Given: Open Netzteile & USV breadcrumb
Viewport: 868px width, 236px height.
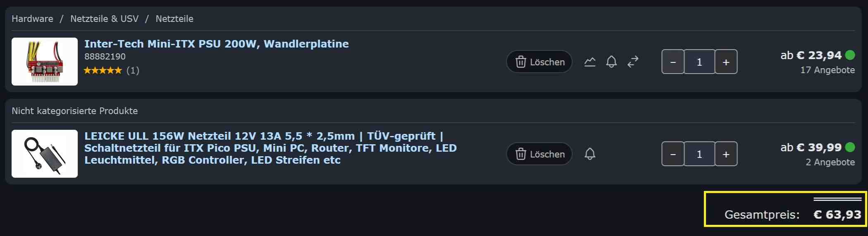Looking at the screenshot, I should coord(104,19).
